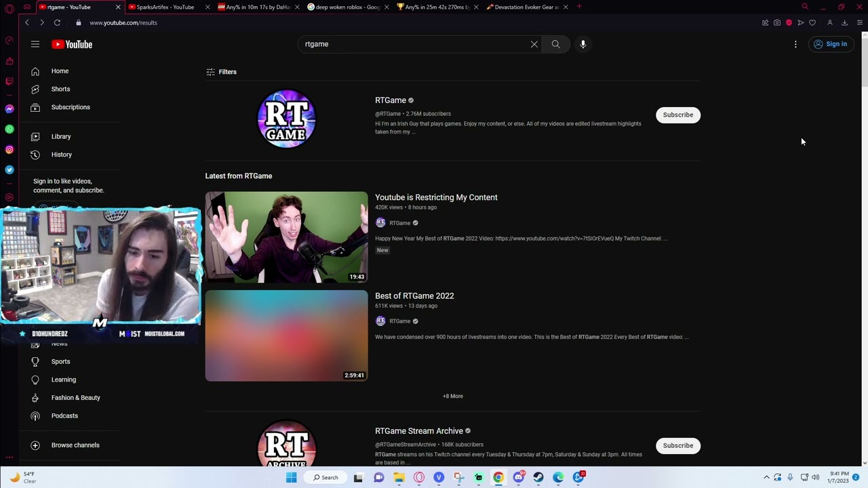Open Subscriptions in the sidebar

[x=71, y=107]
